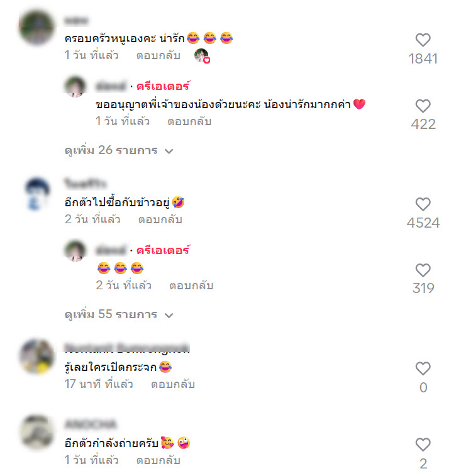Tap the heart on the 319-likes reply

423,270
